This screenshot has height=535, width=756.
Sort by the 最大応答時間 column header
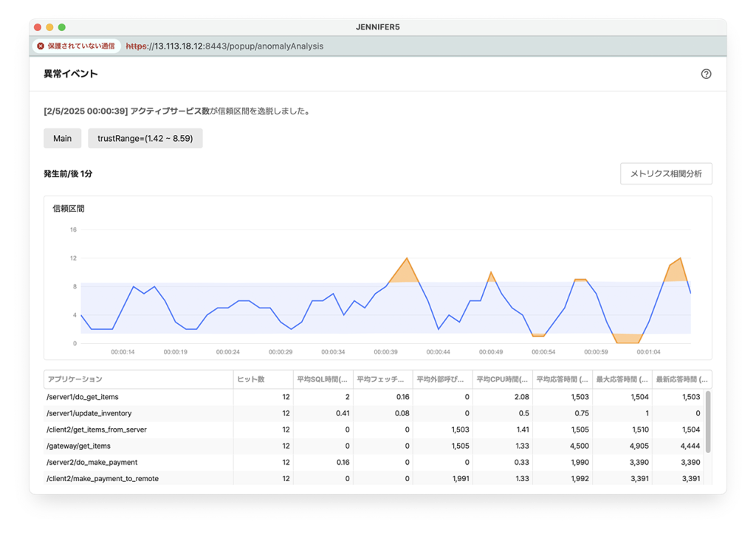click(x=622, y=379)
